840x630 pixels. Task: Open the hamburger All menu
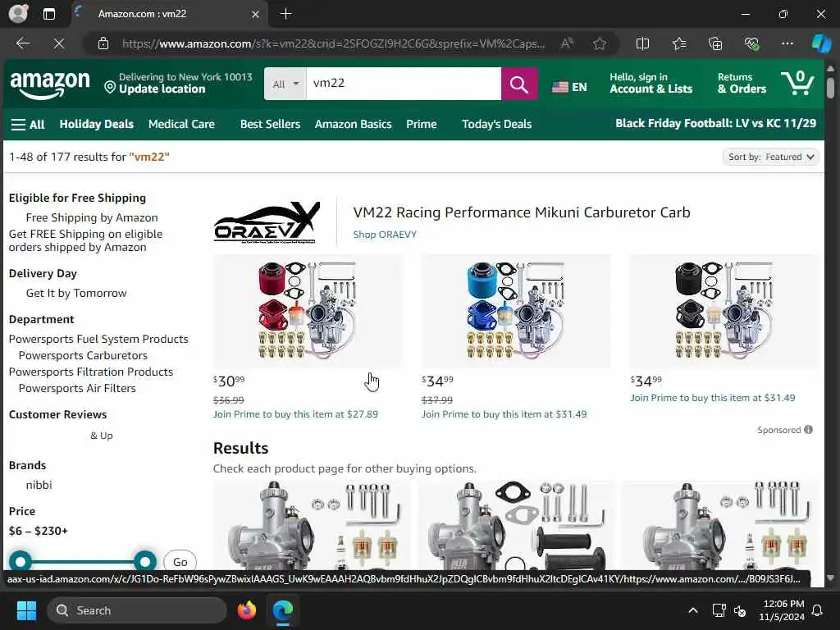tap(28, 125)
